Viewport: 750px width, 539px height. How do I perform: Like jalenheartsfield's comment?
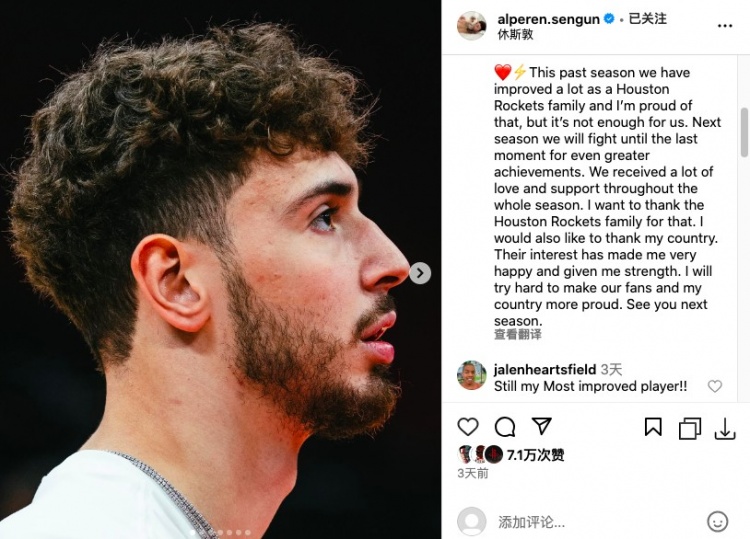pyautogui.click(x=715, y=385)
